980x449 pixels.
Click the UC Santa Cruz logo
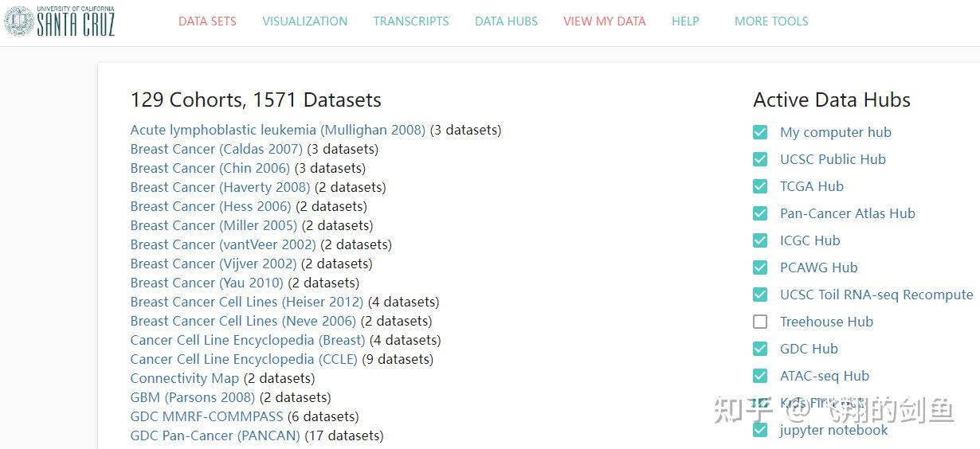pos(60,21)
